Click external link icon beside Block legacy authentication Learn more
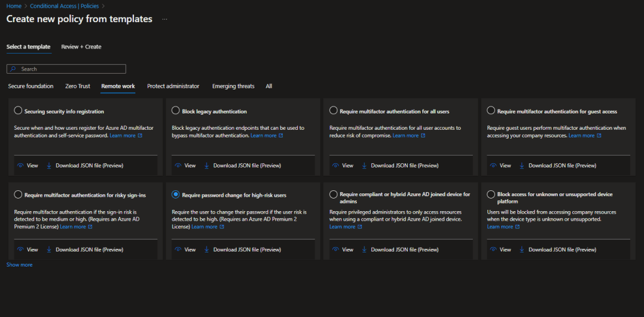This screenshot has width=644, height=317. pos(281,135)
